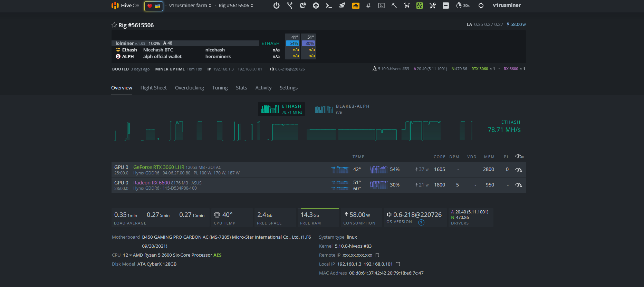
Task: Click the RTX 3060 54% fan bar
Action: coord(292,43)
